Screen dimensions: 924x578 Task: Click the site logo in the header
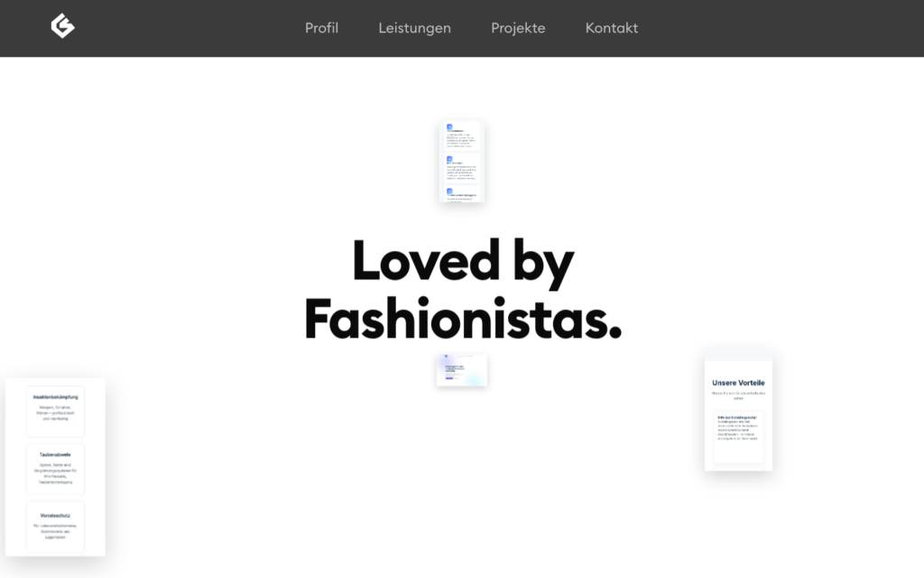(62, 26)
